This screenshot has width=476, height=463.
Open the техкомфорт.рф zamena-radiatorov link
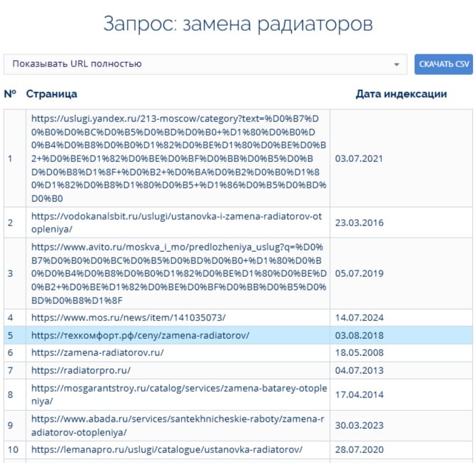point(140,335)
